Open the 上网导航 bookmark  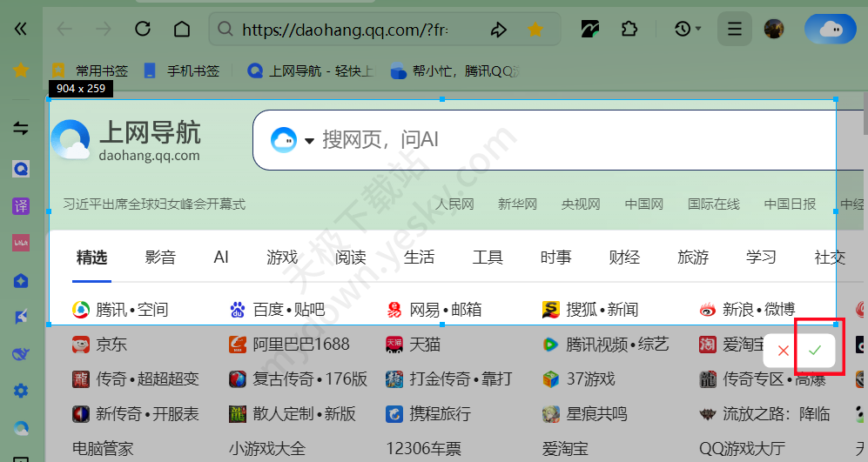click(310, 70)
